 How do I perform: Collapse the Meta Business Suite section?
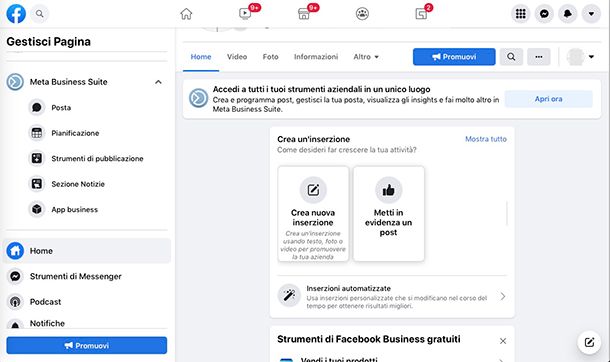(x=158, y=82)
